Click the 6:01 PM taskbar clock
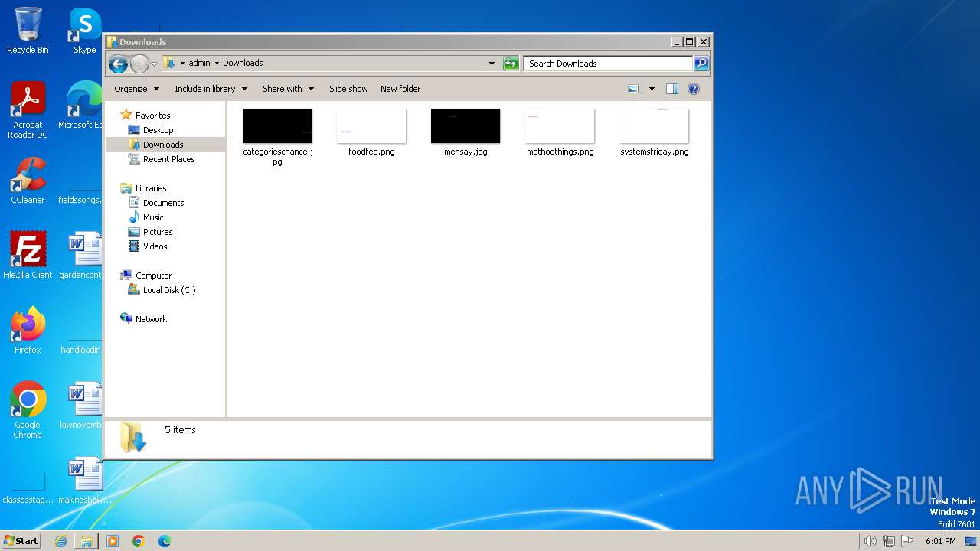This screenshot has width=980, height=551. click(940, 541)
